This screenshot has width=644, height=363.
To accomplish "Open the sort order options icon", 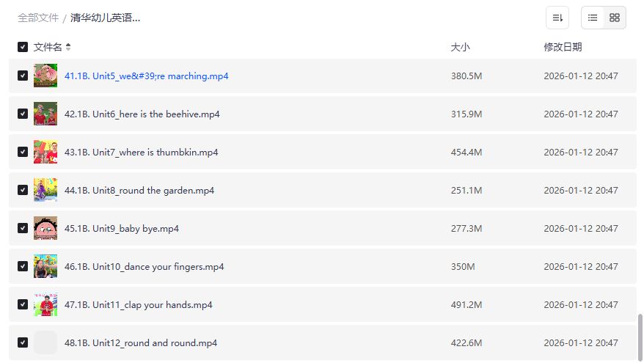I will coord(557,18).
